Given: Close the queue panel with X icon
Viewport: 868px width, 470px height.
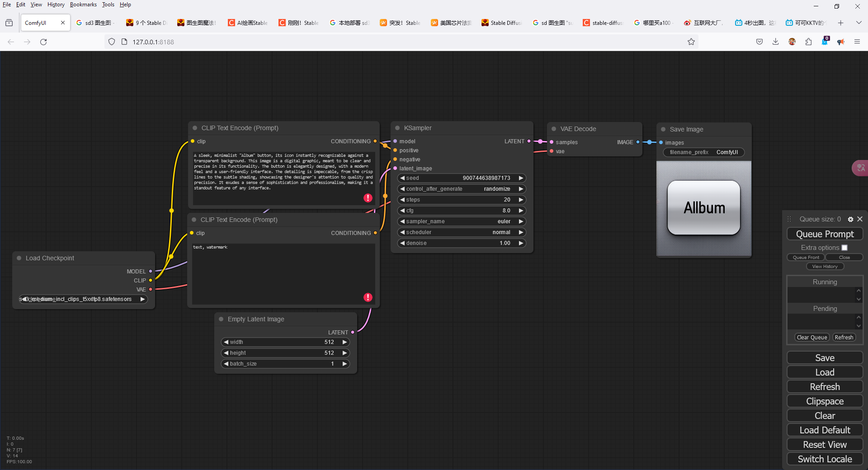Looking at the screenshot, I should pyautogui.click(x=860, y=219).
